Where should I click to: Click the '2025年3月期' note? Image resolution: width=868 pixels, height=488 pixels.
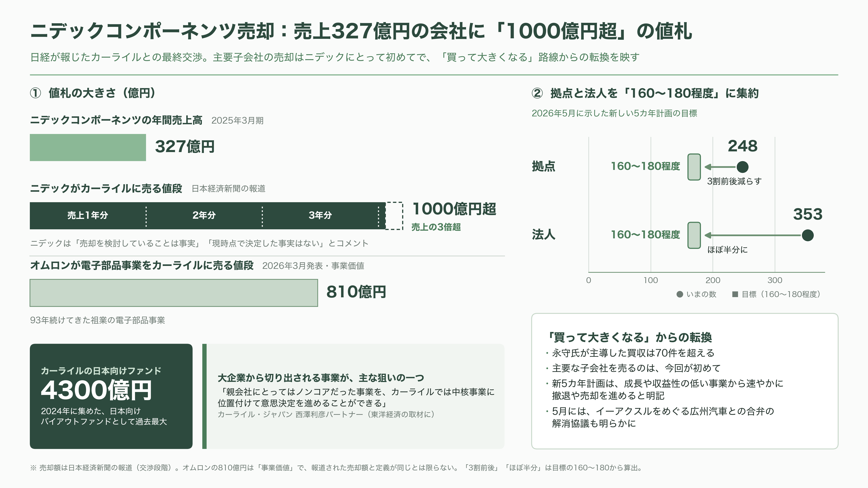(237, 121)
